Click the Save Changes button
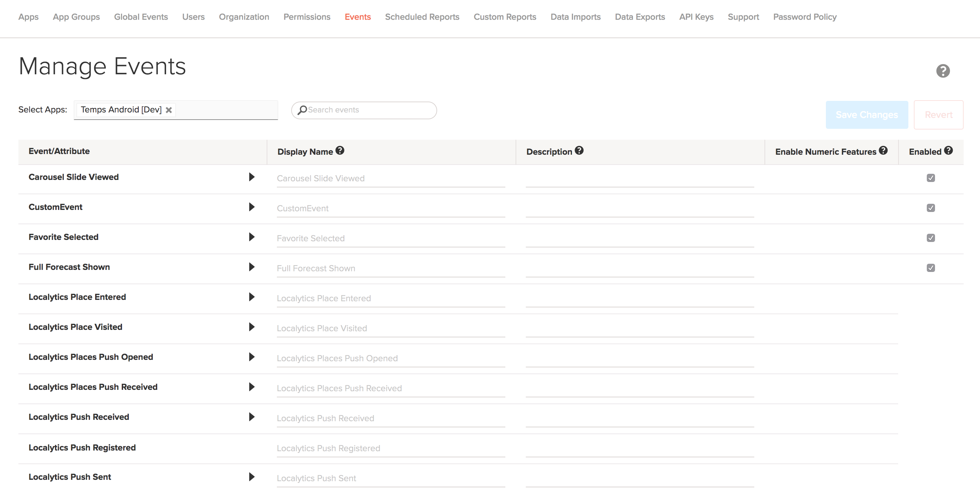This screenshot has height=488, width=980. (x=867, y=115)
